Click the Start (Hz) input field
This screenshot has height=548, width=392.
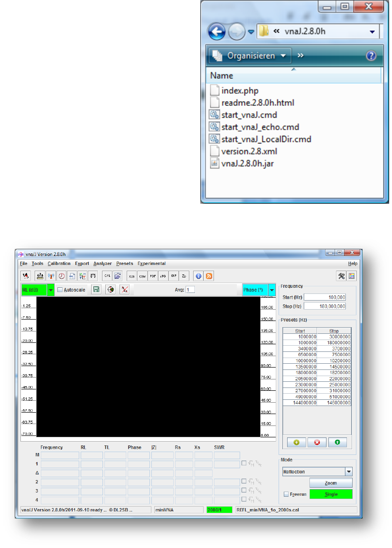coord(325,297)
